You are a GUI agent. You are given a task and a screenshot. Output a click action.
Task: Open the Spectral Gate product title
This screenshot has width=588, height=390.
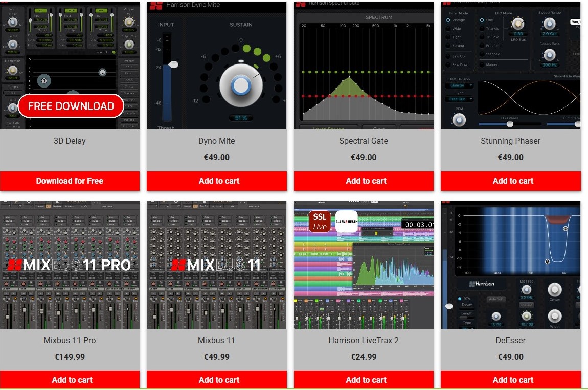point(364,141)
